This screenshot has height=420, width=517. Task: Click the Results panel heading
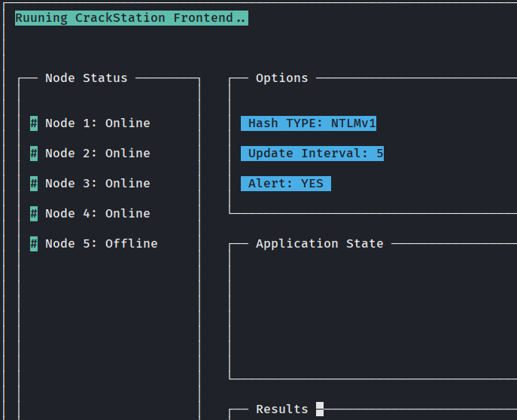click(x=281, y=409)
